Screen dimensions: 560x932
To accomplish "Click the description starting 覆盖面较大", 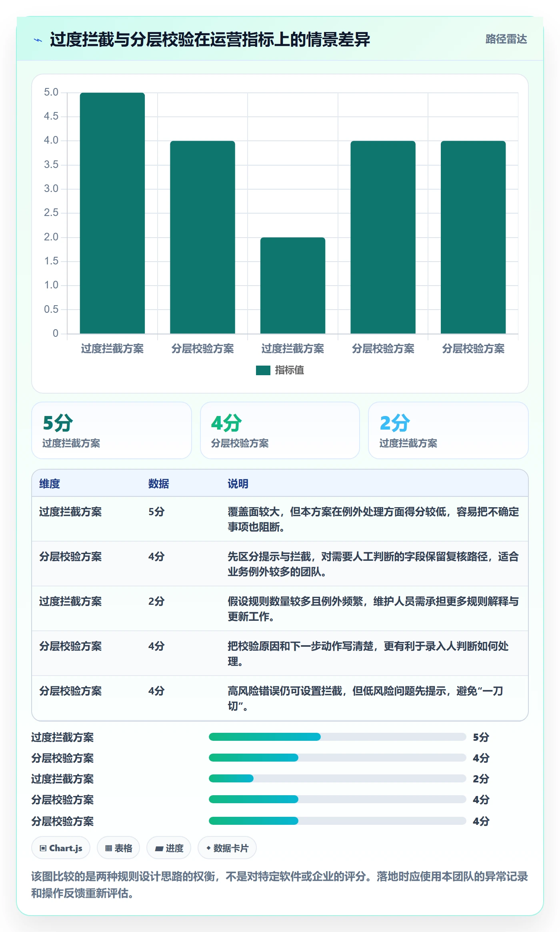I will coord(373,519).
